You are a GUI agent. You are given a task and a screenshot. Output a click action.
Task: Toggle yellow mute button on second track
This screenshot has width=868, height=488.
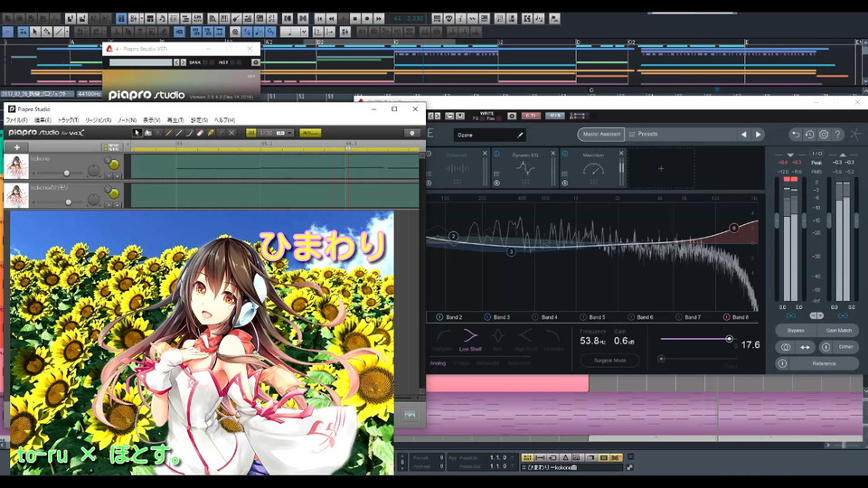[114, 193]
